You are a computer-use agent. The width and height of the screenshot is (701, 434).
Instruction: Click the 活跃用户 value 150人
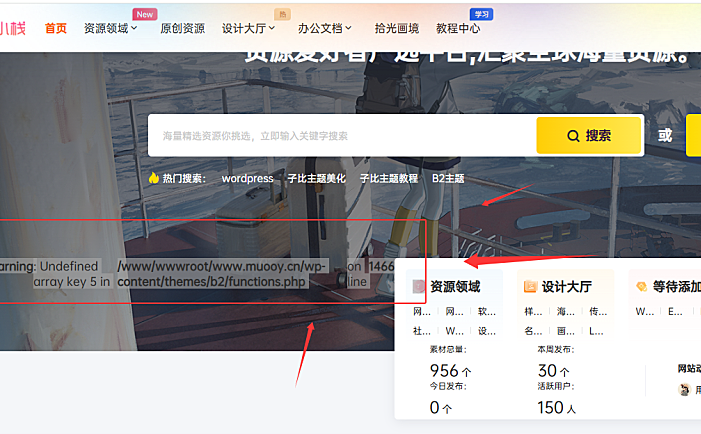(557, 408)
